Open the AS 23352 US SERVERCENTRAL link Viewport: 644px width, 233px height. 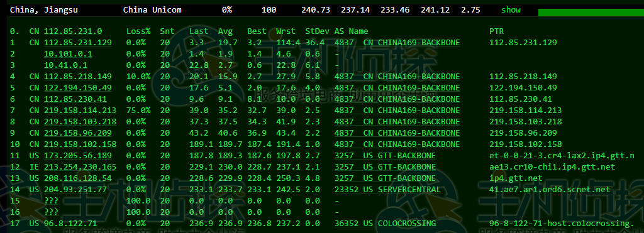[x=387, y=190]
